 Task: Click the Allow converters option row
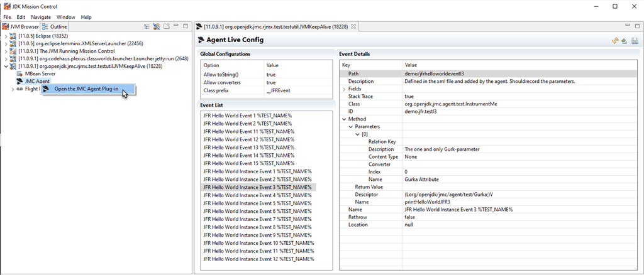pos(267,82)
